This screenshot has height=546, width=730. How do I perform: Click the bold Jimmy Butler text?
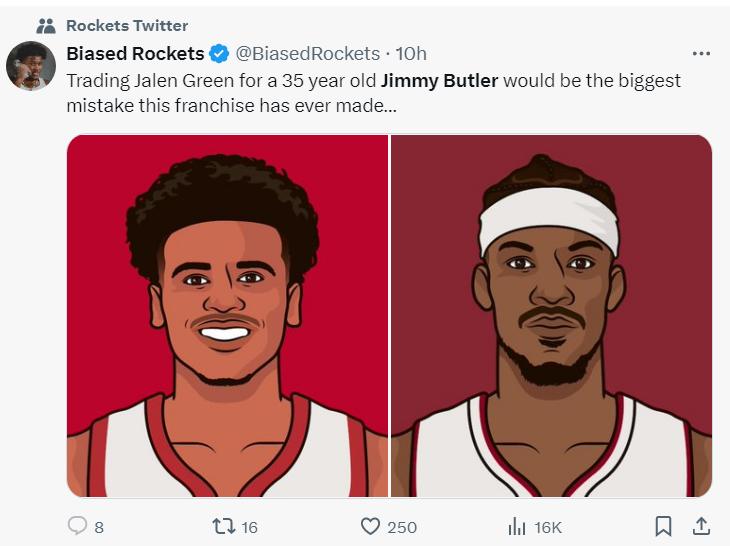[439, 80]
